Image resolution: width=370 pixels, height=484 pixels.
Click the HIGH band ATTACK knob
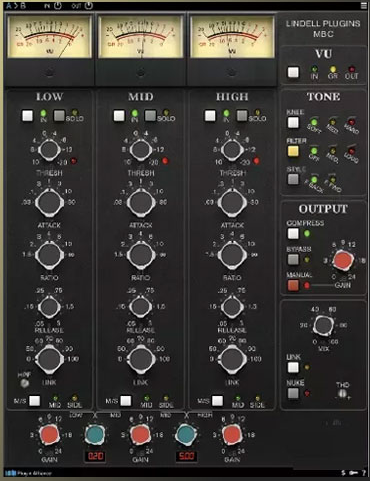[x=232, y=202]
